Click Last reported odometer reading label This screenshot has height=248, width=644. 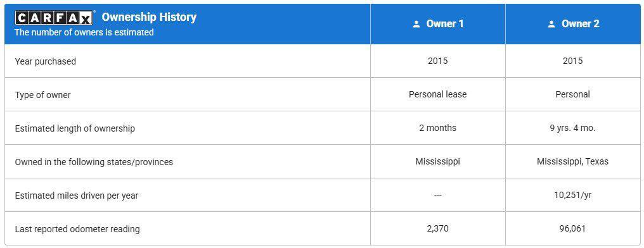(x=77, y=229)
